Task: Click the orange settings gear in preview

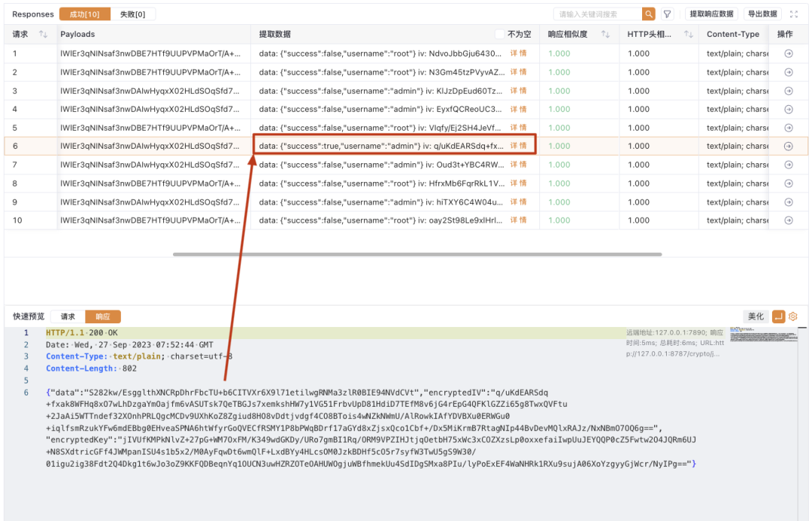Action: [793, 316]
